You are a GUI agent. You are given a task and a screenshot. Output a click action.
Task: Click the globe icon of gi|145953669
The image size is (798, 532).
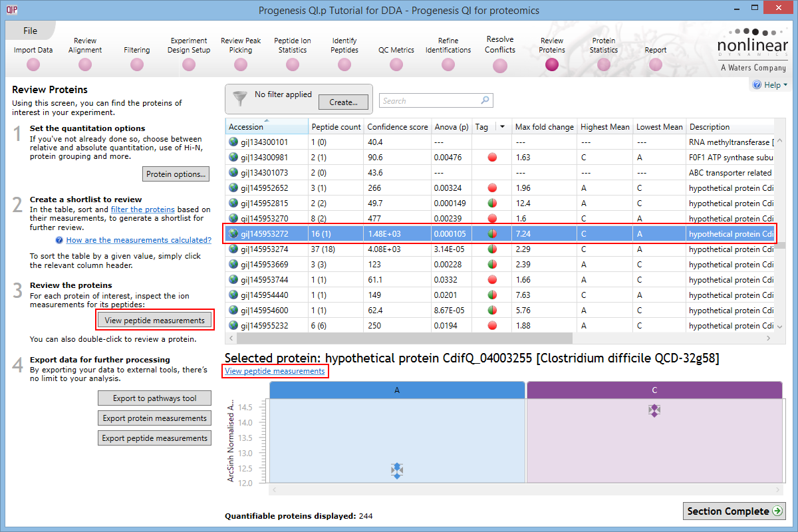(233, 264)
